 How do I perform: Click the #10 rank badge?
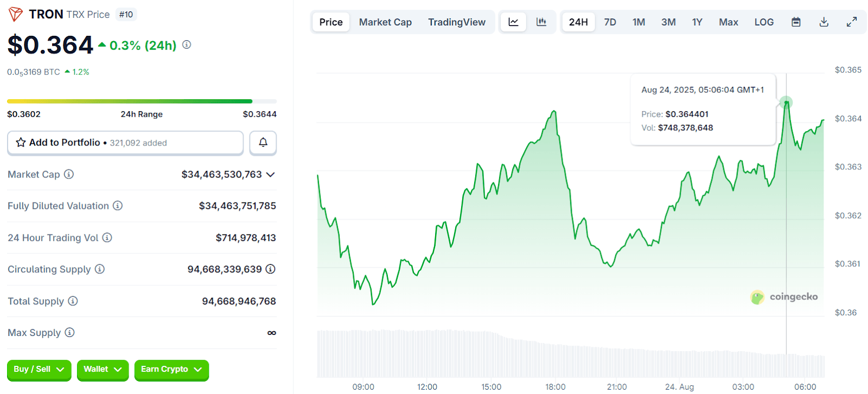coord(126,15)
